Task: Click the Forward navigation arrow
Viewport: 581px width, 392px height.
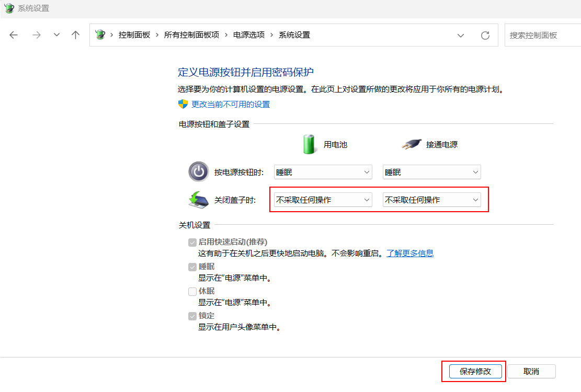Action: (36, 35)
